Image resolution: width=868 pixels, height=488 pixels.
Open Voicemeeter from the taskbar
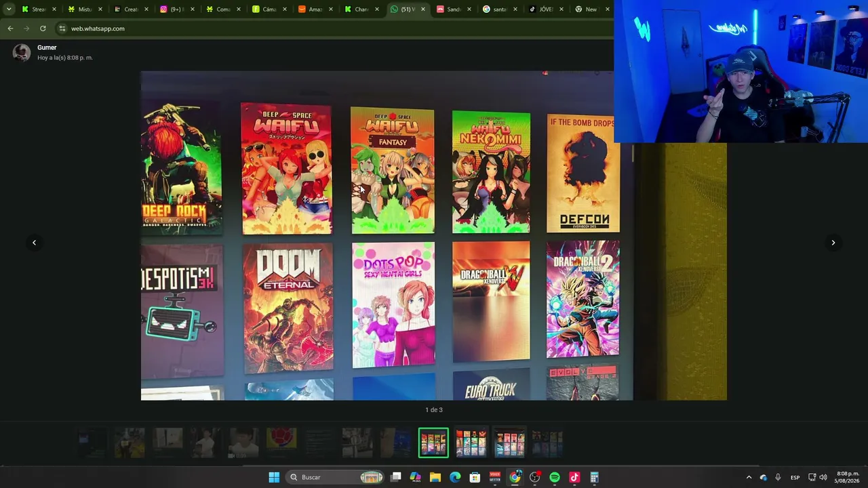coord(495,477)
